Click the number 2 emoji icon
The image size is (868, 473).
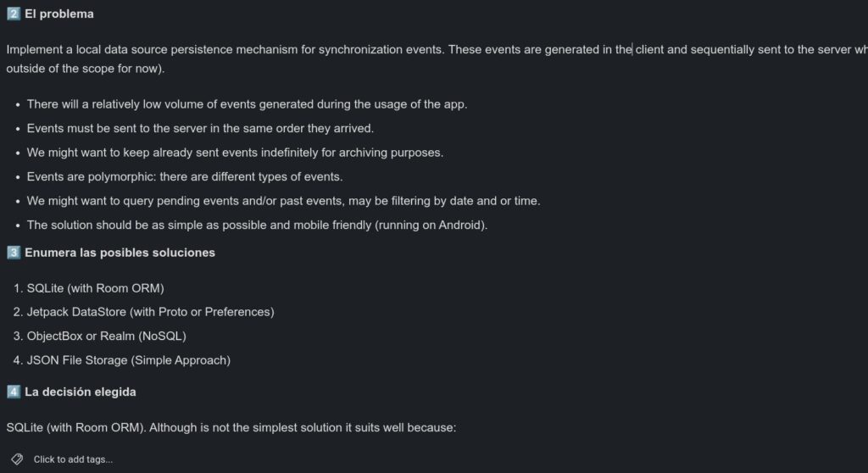point(14,14)
